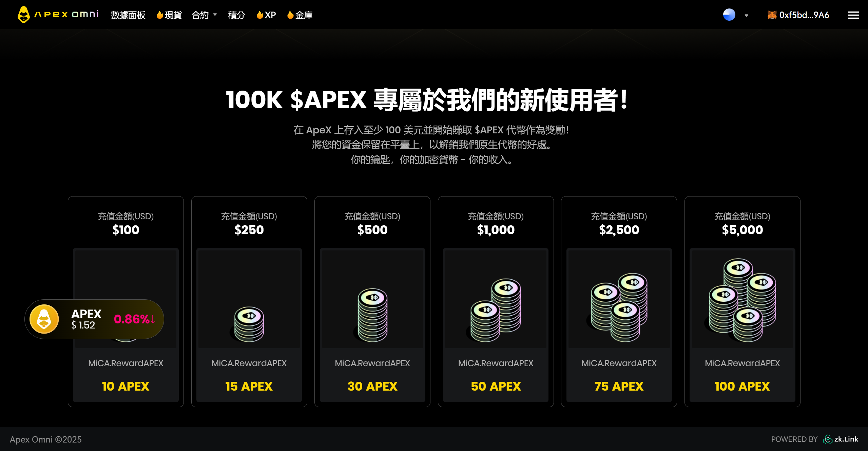Click the 30 APEX reward label
This screenshot has height=451, width=868.
(372, 386)
